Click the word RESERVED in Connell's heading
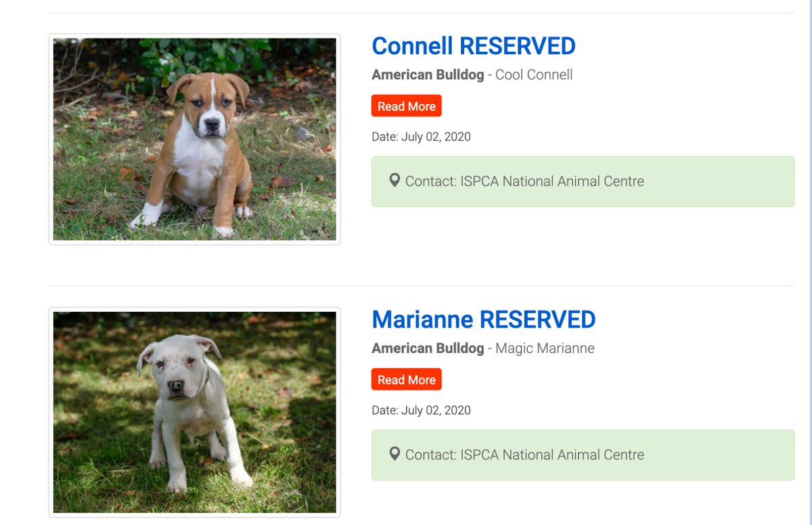812x525 pixels. [x=517, y=46]
